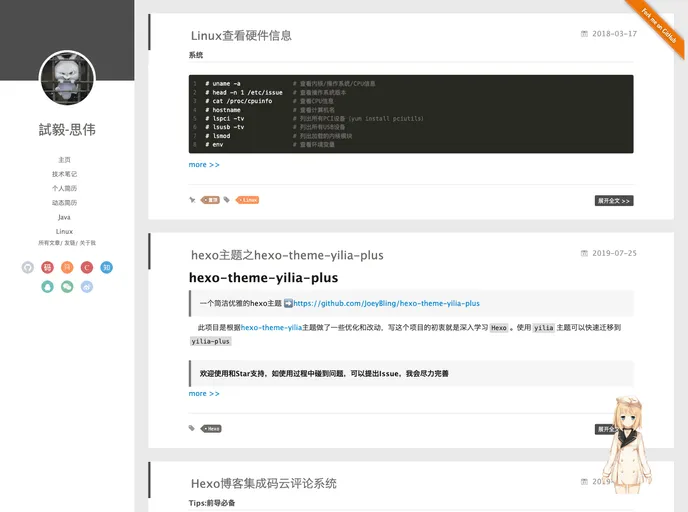Open 动态简历 in sidebar menu
This screenshot has width=688, height=512.
click(x=64, y=203)
